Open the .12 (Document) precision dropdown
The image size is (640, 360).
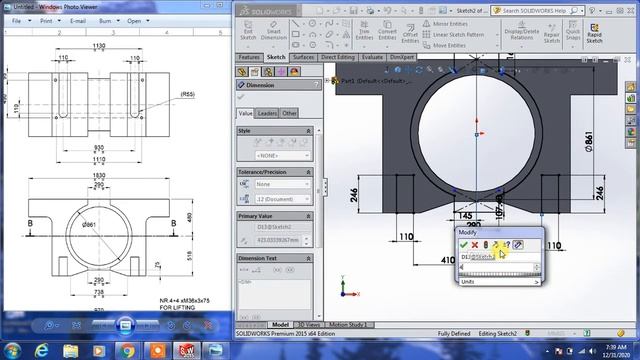[x=282, y=199]
